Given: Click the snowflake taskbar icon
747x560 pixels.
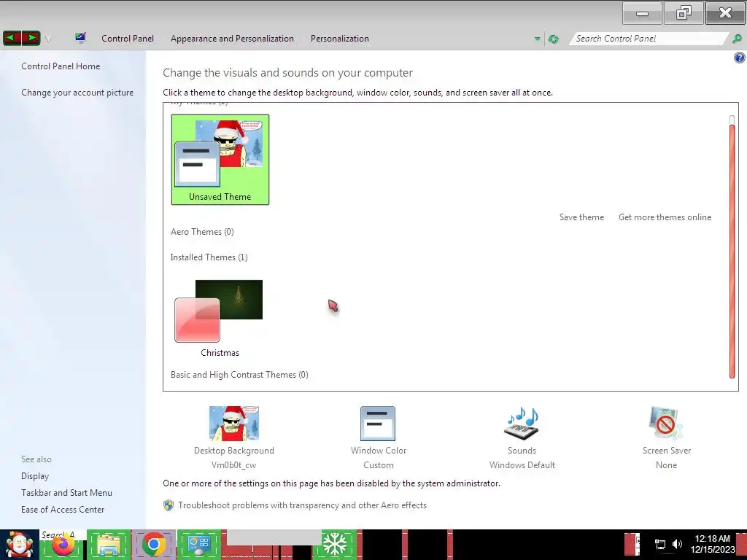Looking at the screenshot, I should click(335, 545).
